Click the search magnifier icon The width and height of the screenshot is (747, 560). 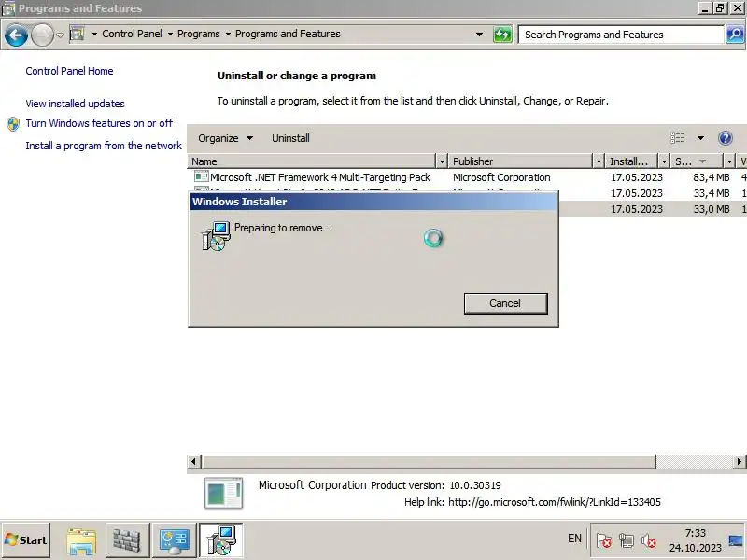735,35
